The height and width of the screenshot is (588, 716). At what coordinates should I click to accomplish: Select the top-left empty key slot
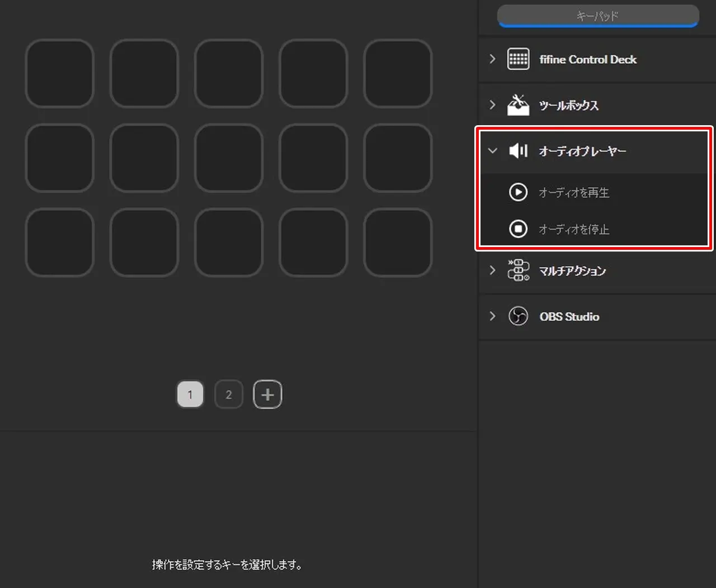tap(59, 73)
